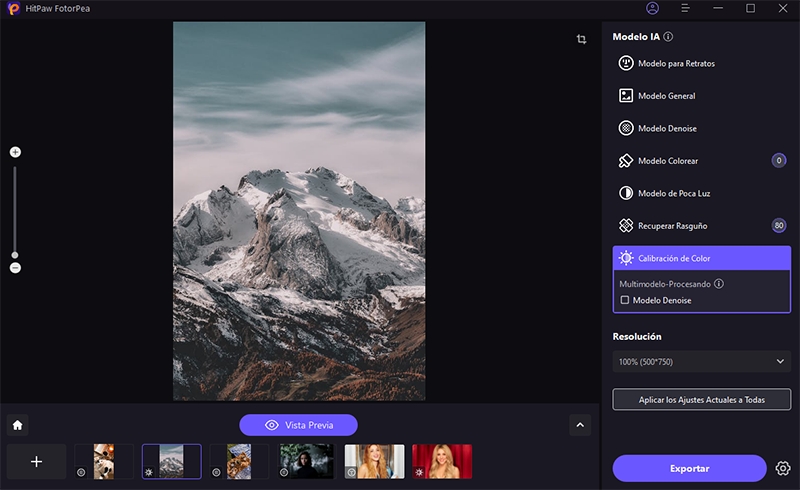Click the vertical zoom slider handle

tap(15, 255)
